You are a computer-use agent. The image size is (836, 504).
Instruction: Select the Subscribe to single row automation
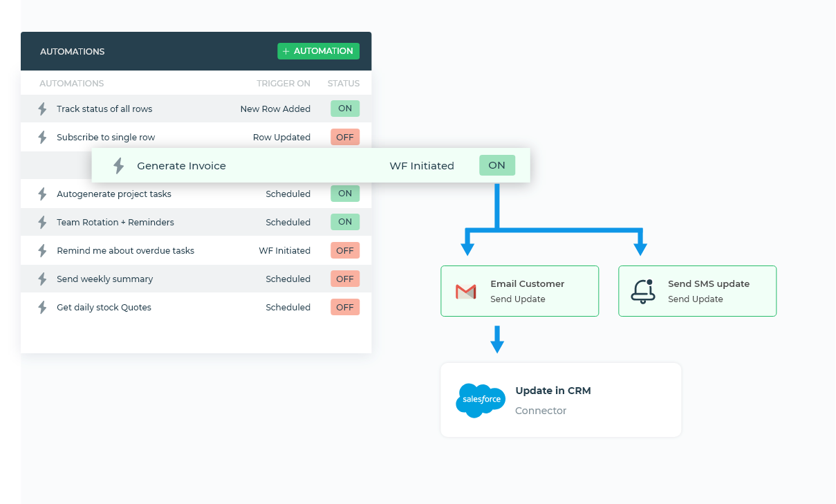tap(196, 137)
